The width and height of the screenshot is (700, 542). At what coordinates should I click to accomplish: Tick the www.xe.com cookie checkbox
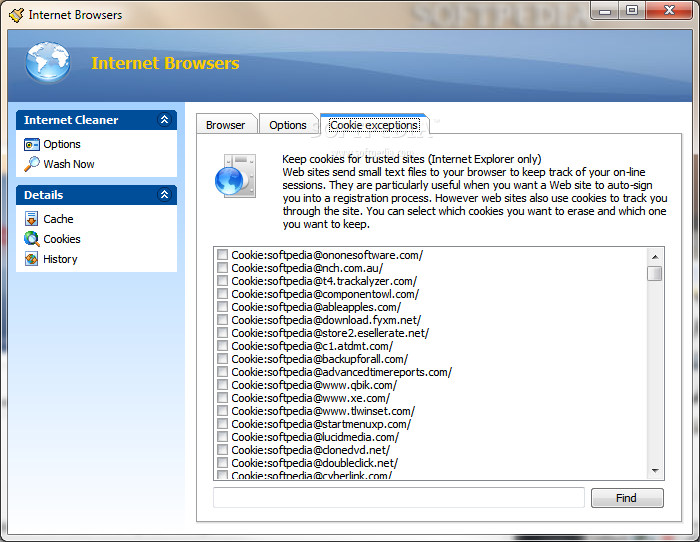coord(222,398)
